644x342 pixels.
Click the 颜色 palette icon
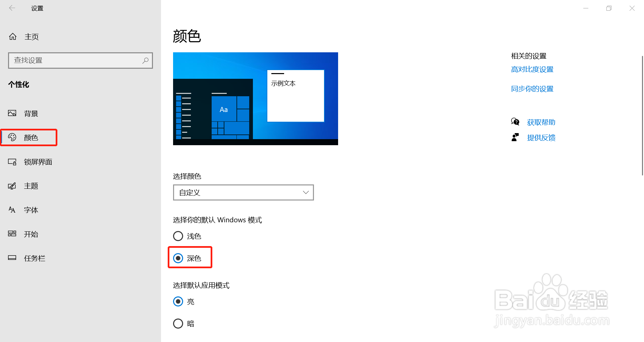(12, 137)
